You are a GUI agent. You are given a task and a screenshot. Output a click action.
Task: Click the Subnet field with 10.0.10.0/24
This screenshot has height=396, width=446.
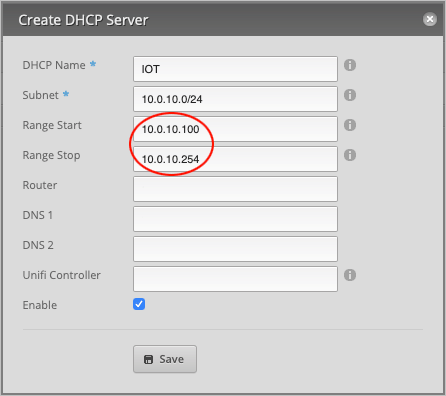[235, 99]
